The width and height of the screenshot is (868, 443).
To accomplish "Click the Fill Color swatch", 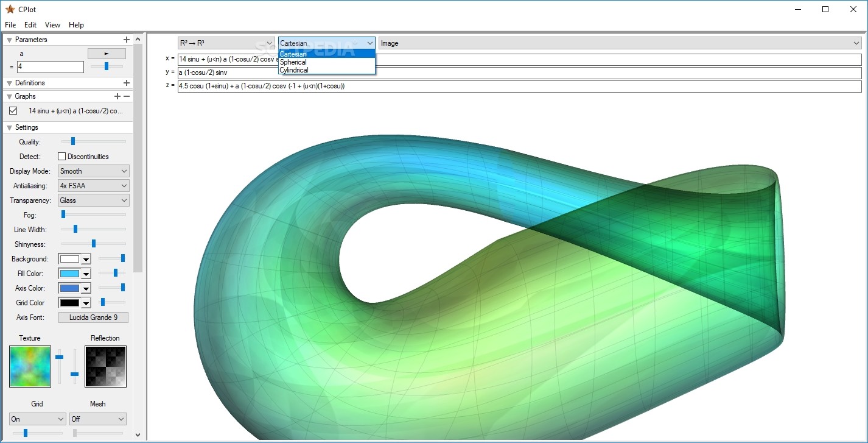I will coord(69,274).
